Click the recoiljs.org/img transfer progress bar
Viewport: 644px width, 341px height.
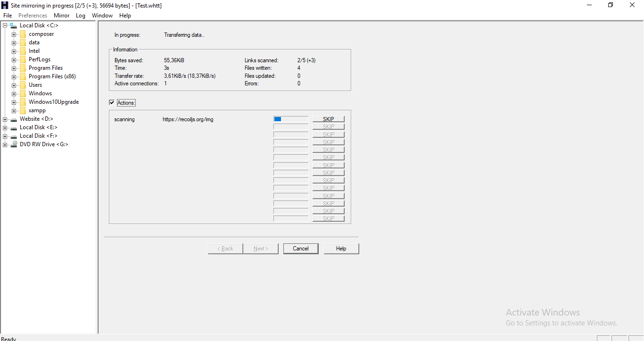click(x=291, y=119)
